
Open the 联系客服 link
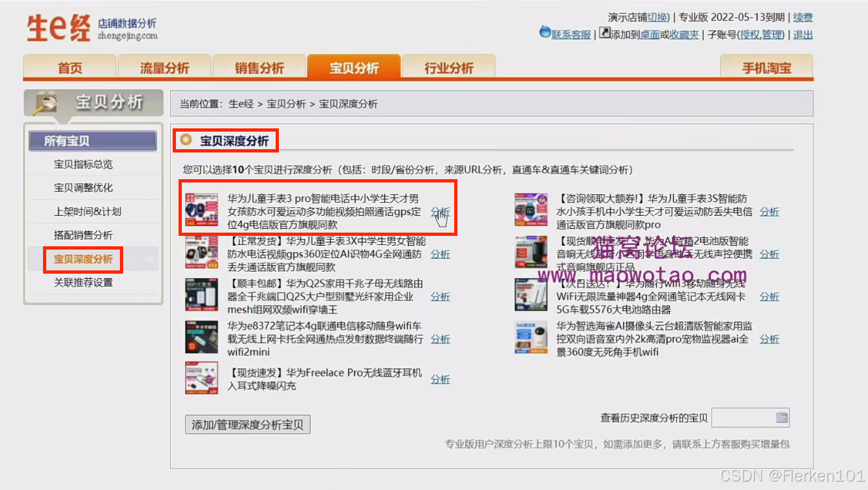click(571, 35)
